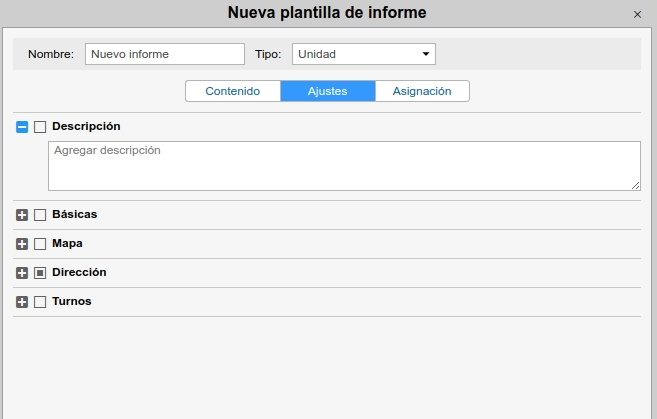657x419 pixels.
Task: Collapse the Descripción section
Action: pyautogui.click(x=22, y=127)
